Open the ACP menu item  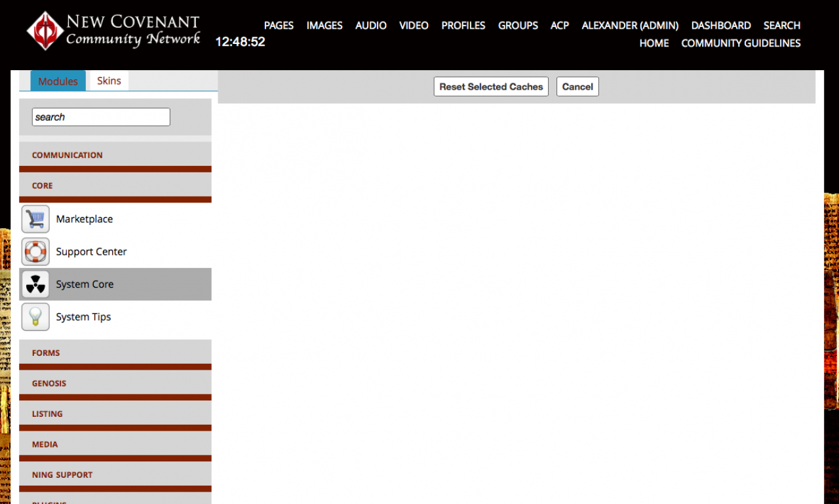[560, 25]
